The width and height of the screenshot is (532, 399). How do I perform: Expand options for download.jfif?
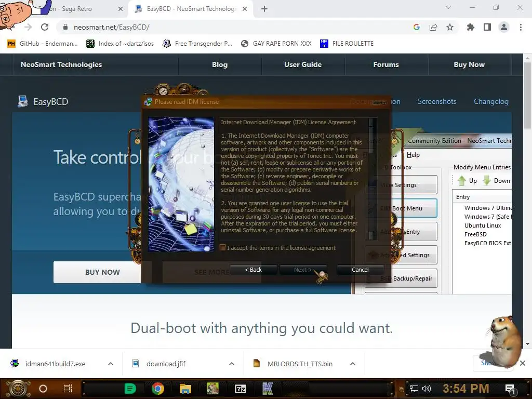coord(232,364)
